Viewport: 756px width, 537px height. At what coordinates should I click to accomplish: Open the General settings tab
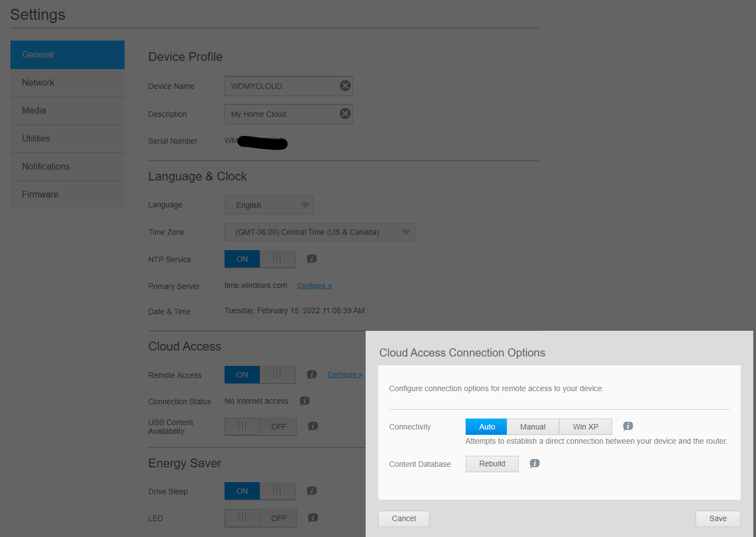68,55
